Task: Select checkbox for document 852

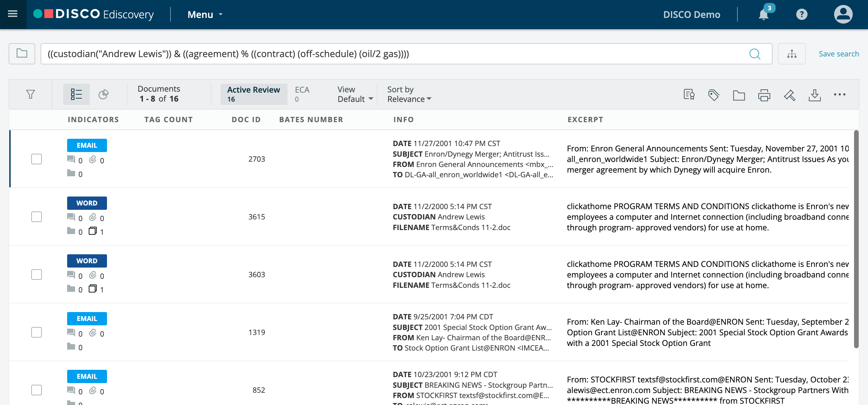Action: click(x=37, y=390)
